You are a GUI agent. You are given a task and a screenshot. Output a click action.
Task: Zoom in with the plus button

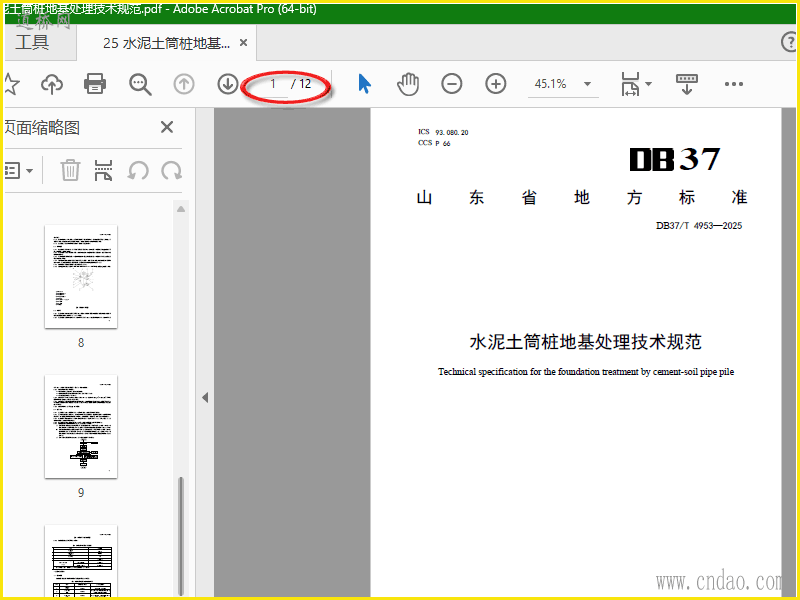coord(495,84)
